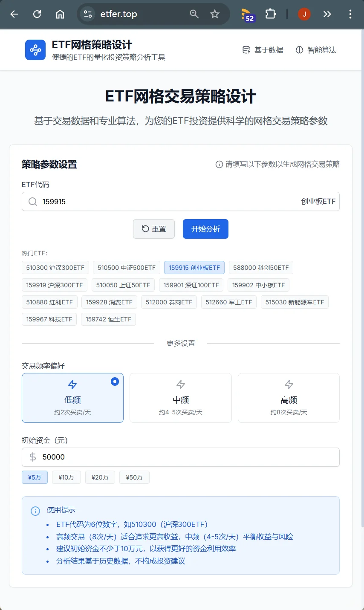Click the 基于数据 database icon

click(x=246, y=49)
